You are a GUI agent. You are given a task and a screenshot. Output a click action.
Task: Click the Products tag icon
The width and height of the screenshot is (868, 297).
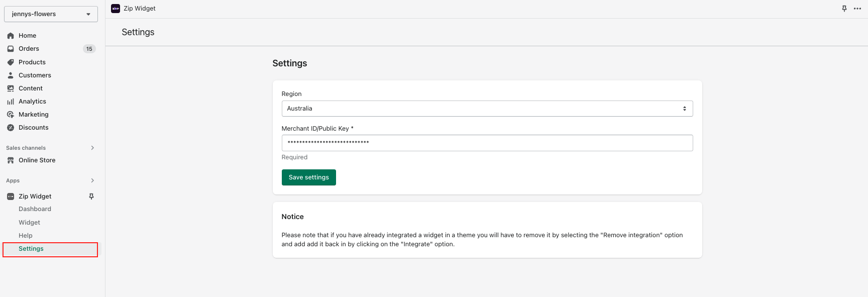point(11,62)
